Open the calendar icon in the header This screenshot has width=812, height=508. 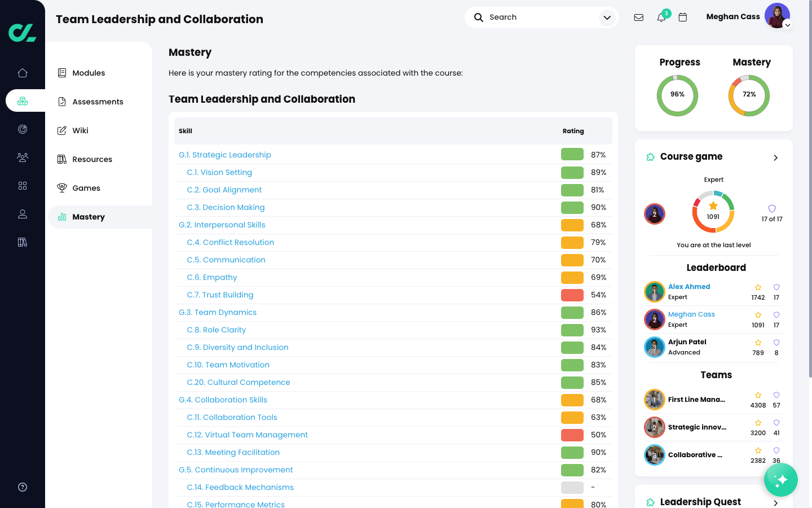click(683, 17)
